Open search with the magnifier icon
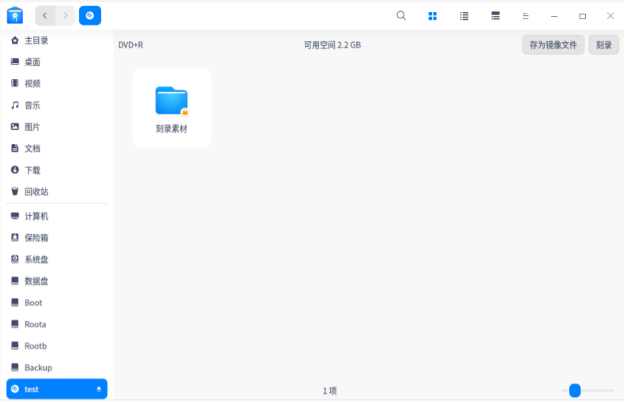This screenshot has width=625, height=402. 401,16
